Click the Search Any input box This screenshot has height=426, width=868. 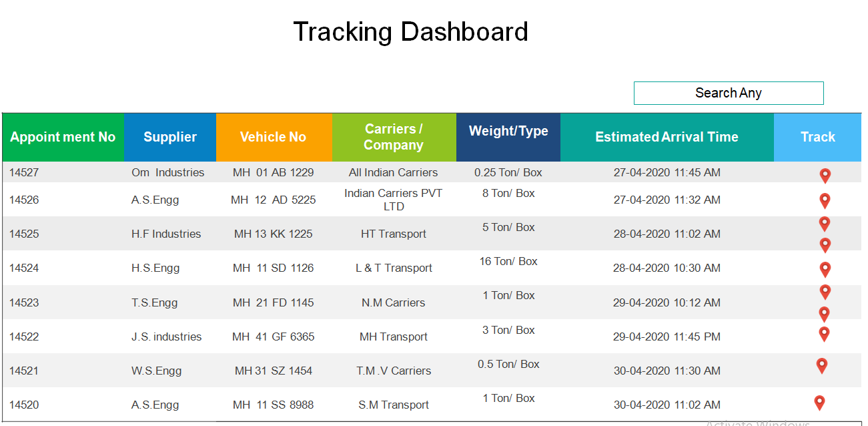pos(729,93)
